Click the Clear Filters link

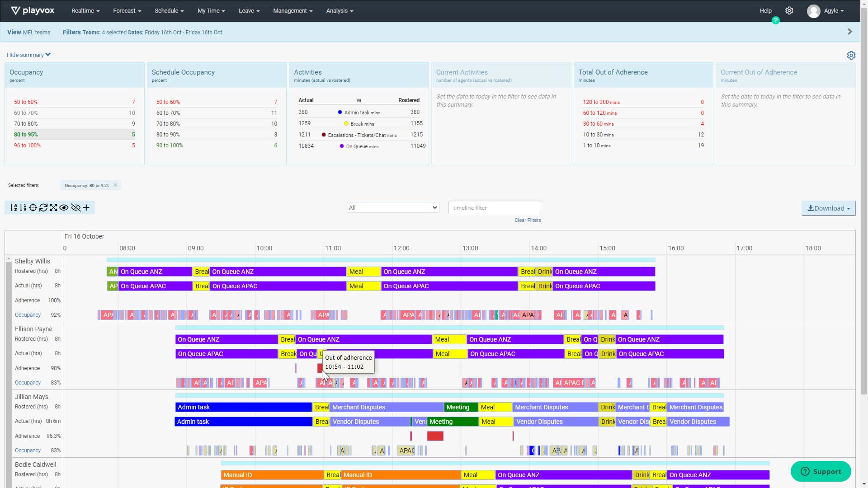point(527,220)
